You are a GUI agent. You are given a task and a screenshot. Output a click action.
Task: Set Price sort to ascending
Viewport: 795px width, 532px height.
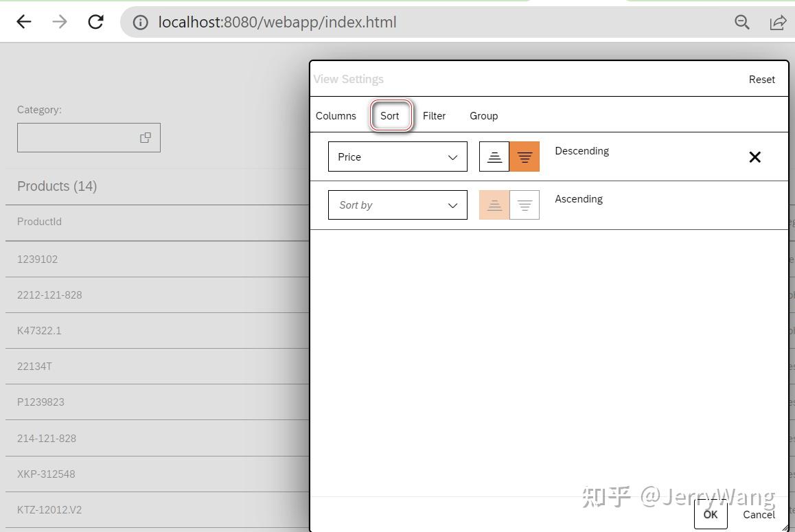(x=494, y=157)
